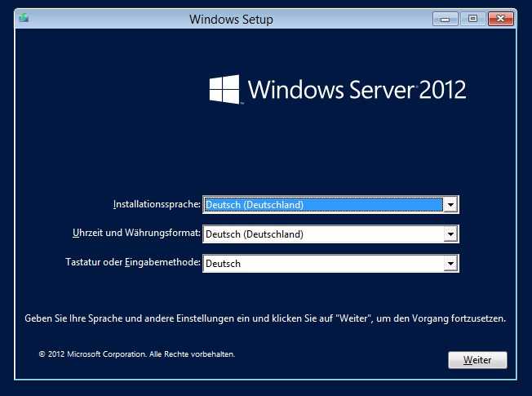The height and width of the screenshot is (396, 532).
Task: Click the instruction text starting 'Geben Sie Ihre Sprache'
Action: 265,318
